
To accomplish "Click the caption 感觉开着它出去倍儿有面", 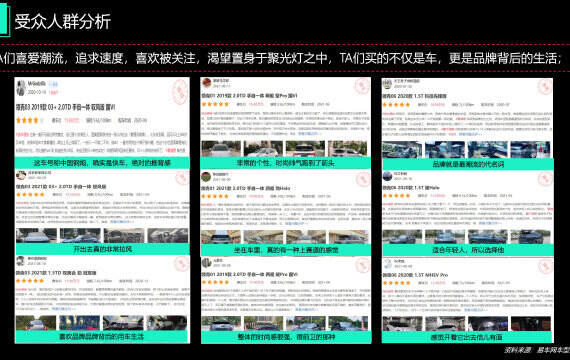I will pos(467,337).
